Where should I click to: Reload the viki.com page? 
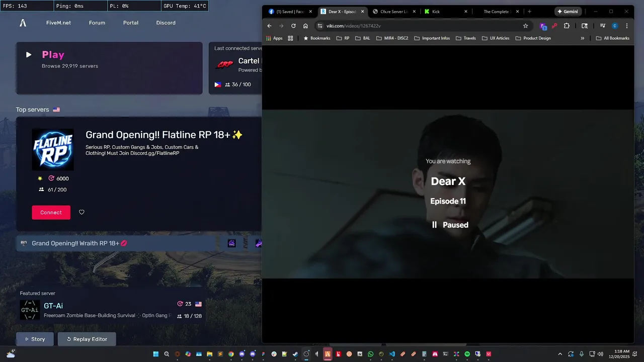[x=293, y=26]
